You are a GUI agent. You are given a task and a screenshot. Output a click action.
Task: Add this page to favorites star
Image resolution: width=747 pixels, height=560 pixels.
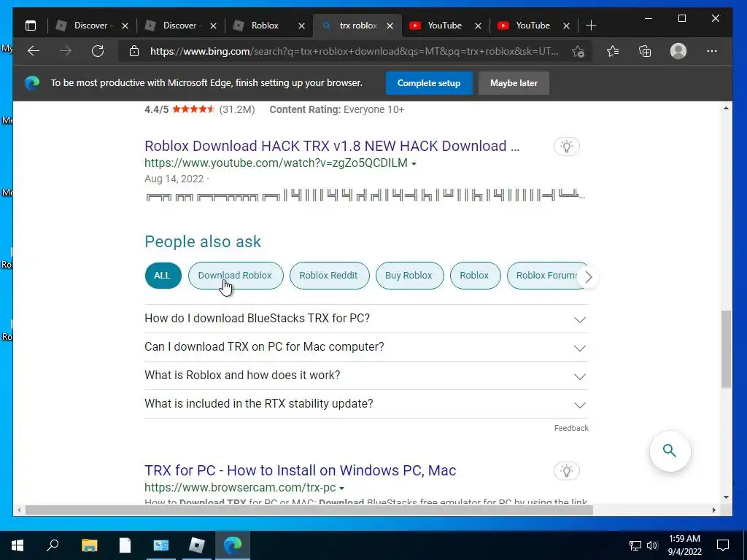click(578, 52)
